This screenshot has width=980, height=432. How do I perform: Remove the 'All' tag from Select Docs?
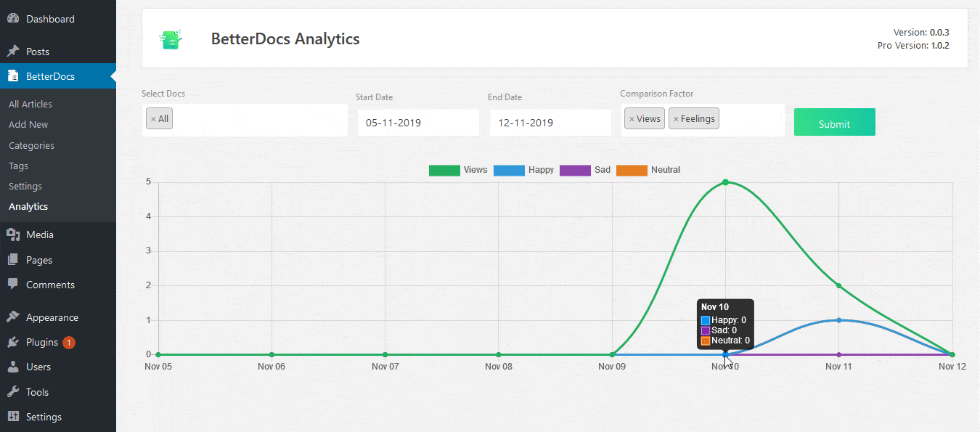[153, 119]
